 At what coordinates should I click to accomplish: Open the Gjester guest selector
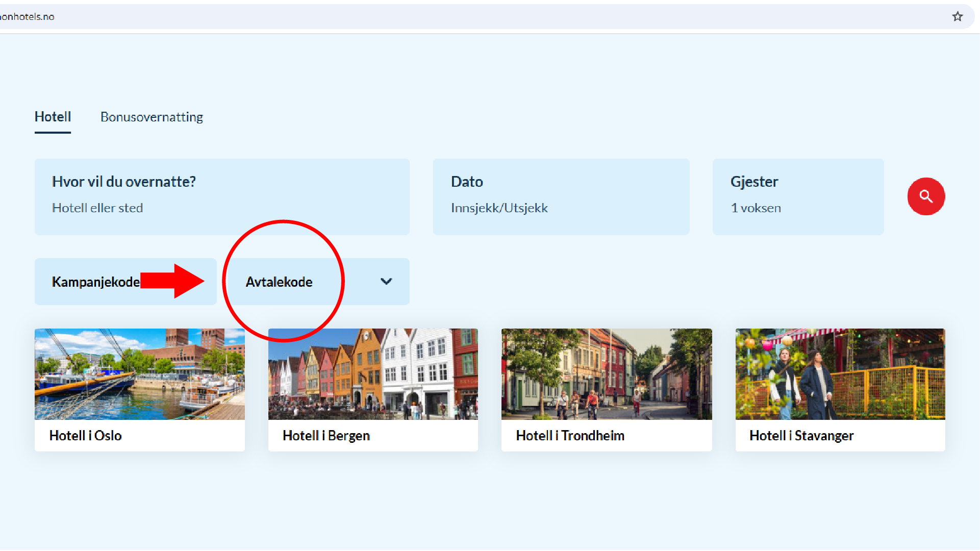[x=798, y=197]
